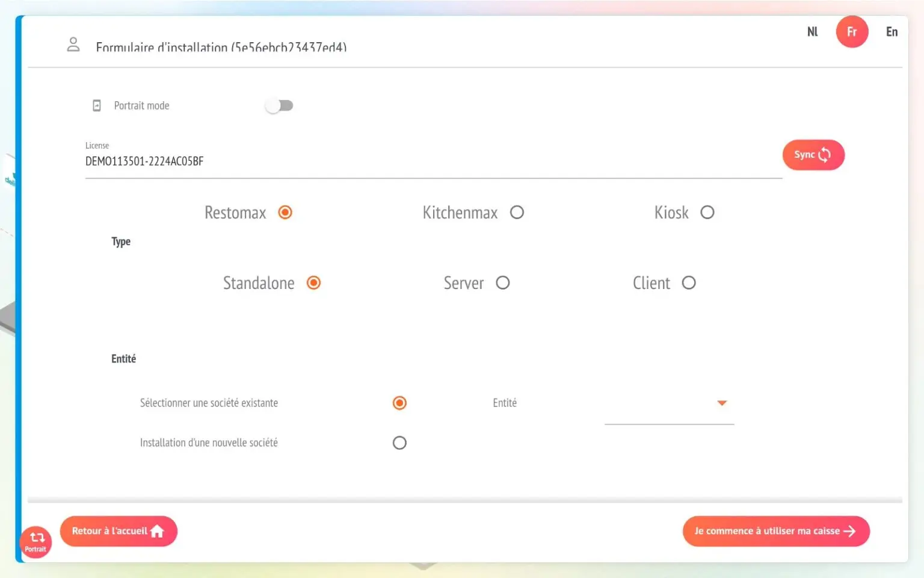Choose Installation d'une nouvelle société option
This screenshot has height=578, width=924.
(399, 443)
